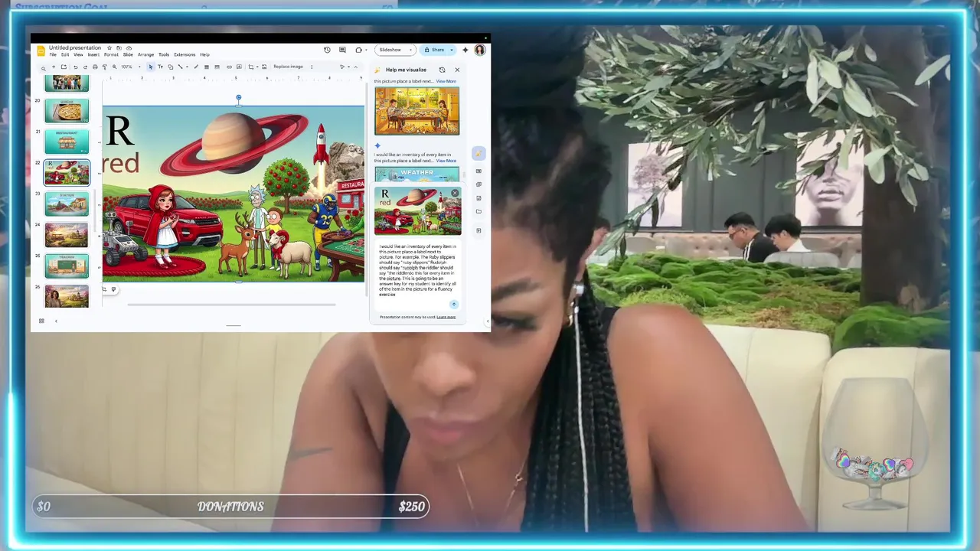This screenshot has width=980, height=551.
Task: Collapse the filmstrip with the chevron
Action: 56,321
